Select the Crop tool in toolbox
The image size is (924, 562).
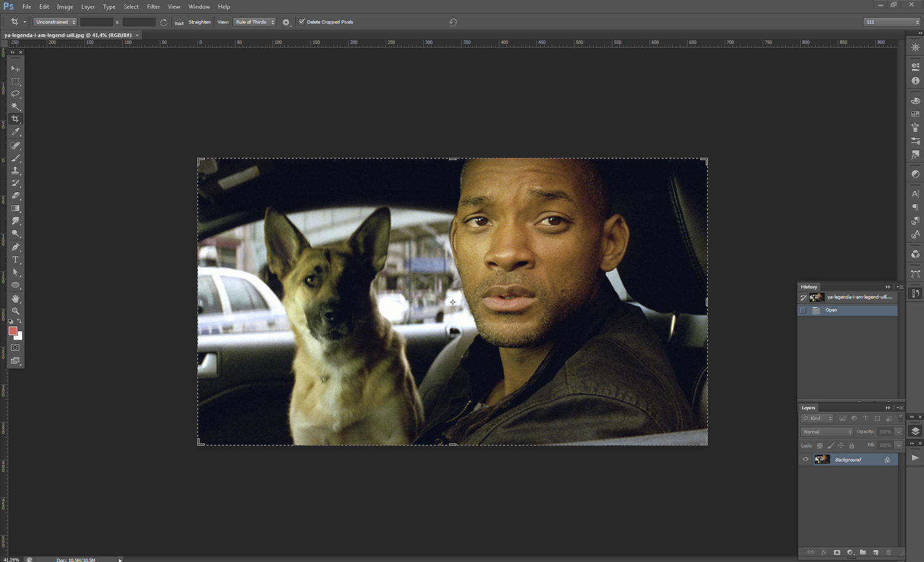coord(15,119)
